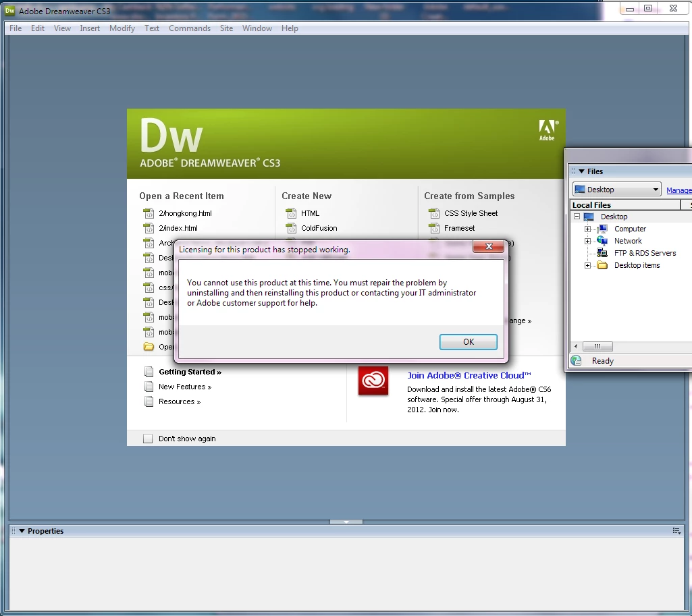This screenshot has width=692, height=616.
Task: Open the Text menu
Action: pos(152,28)
